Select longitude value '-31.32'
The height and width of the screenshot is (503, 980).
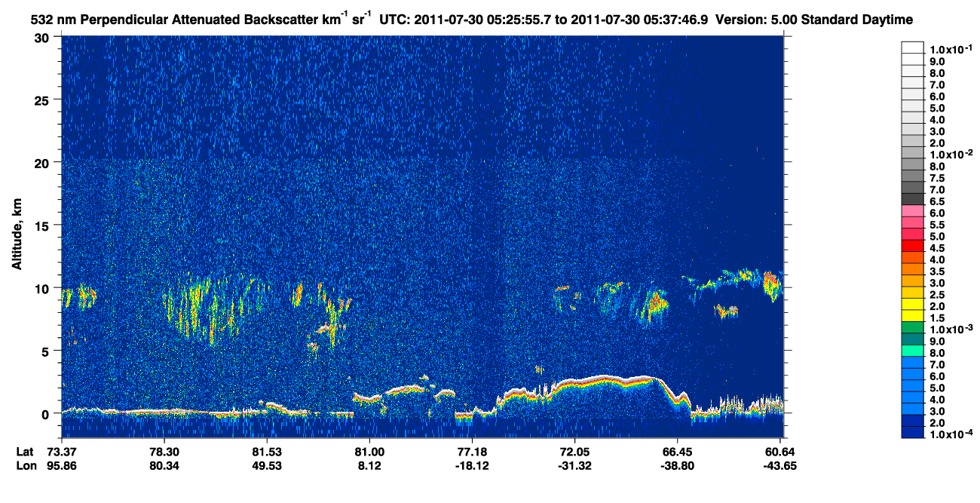click(574, 465)
